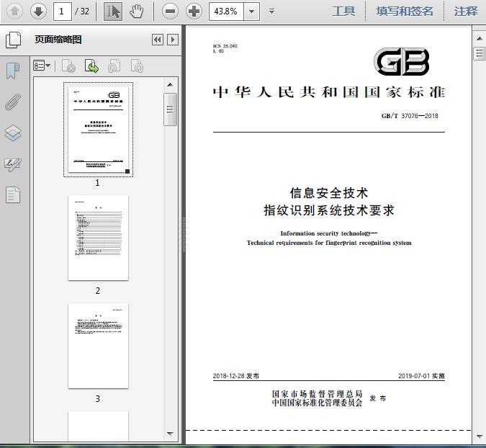Image resolution: width=486 pixels, height=448 pixels.
Task: Open the 工具 (Tools) pane
Action: click(x=343, y=12)
